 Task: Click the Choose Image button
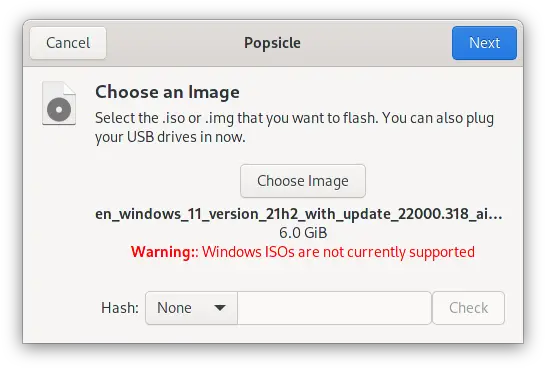tap(303, 181)
